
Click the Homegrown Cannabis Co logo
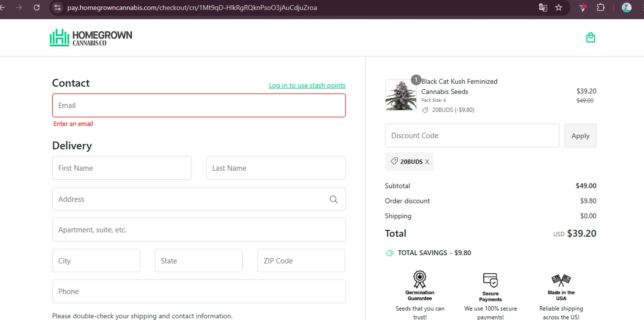click(91, 38)
